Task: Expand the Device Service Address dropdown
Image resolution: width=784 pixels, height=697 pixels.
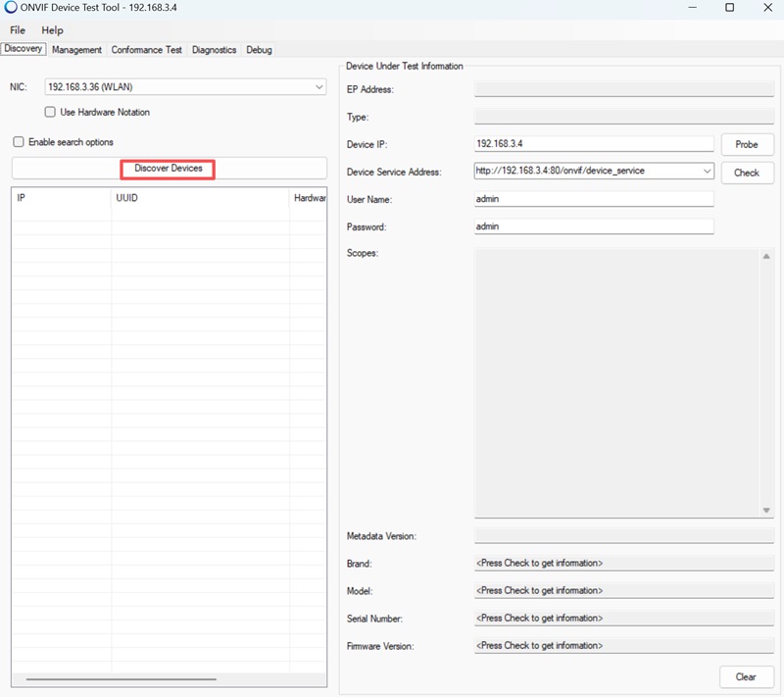Action: (707, 172)
